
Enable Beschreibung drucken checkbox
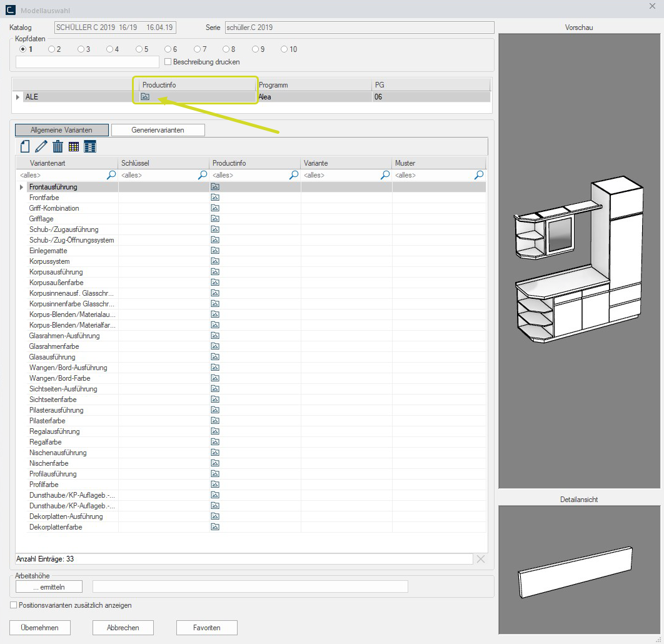[168, 62]
